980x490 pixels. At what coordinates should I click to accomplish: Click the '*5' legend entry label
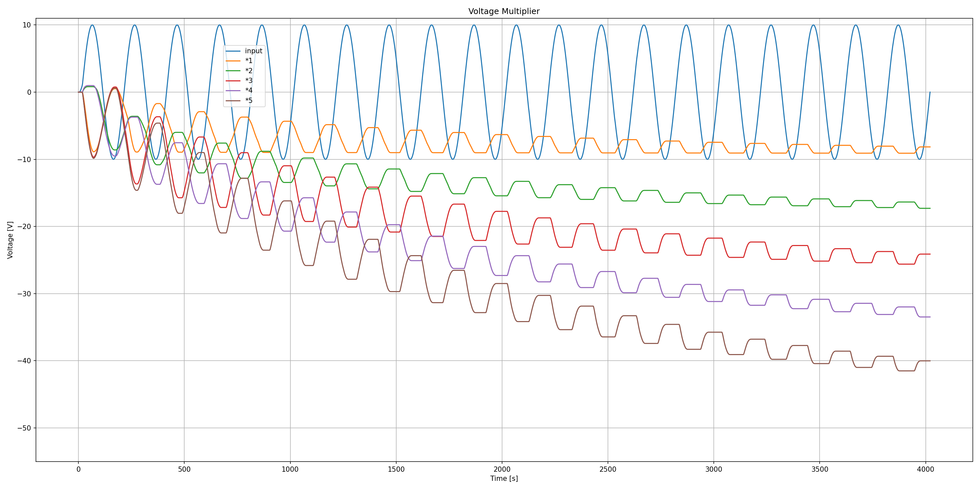click(x=249, y=100)
